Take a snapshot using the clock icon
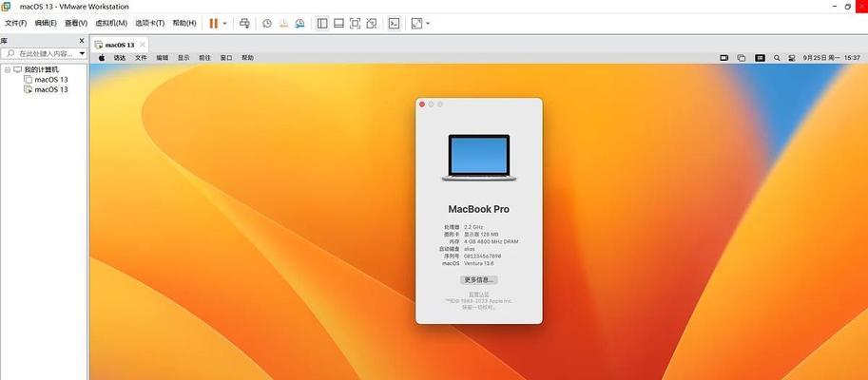The height and width of the screenshot is (380, 868). 267,23
